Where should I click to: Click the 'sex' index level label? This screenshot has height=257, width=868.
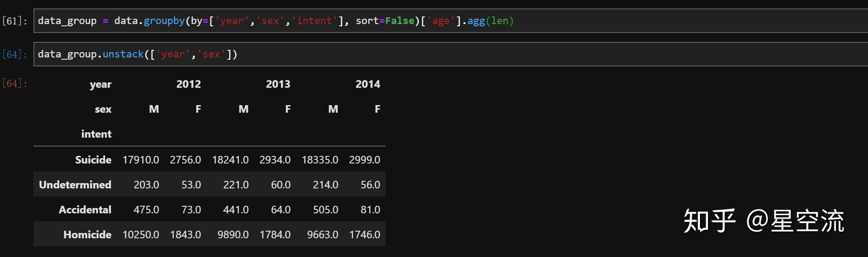tap(103, 110)
